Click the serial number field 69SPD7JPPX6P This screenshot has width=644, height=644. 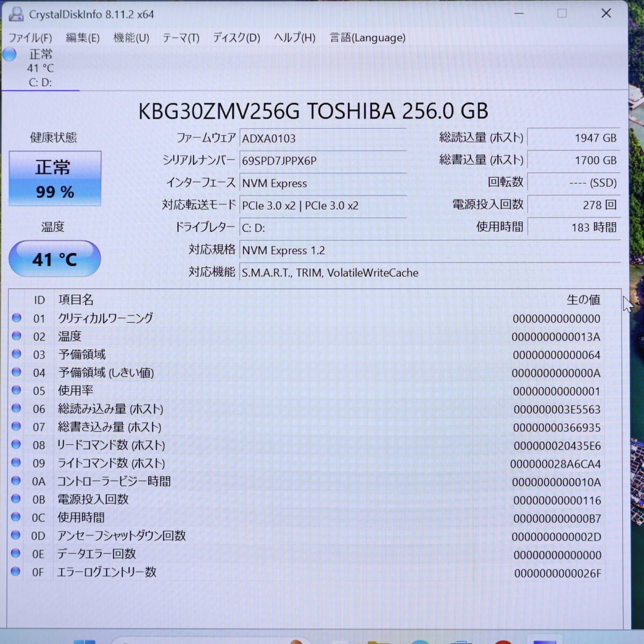[x=323, y=161]
